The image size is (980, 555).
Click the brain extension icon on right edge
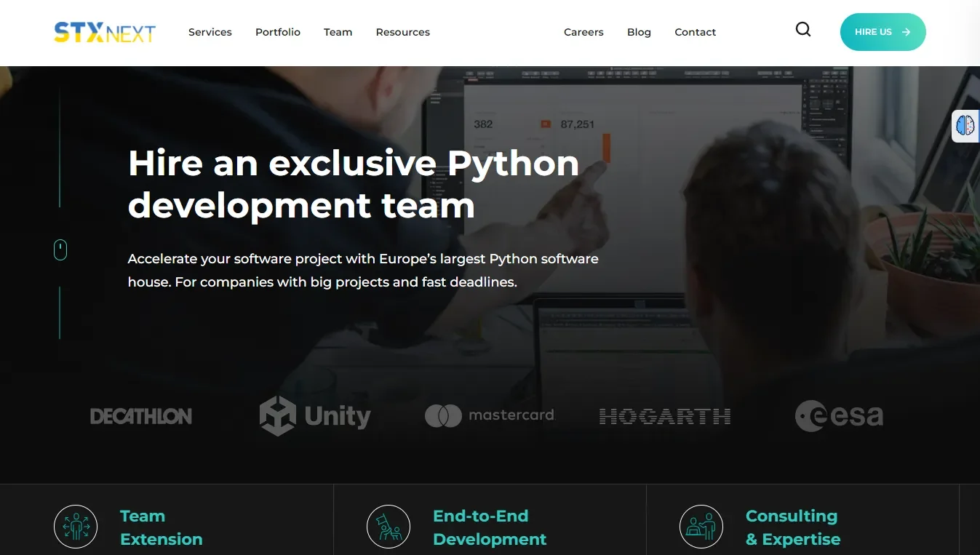965,126
